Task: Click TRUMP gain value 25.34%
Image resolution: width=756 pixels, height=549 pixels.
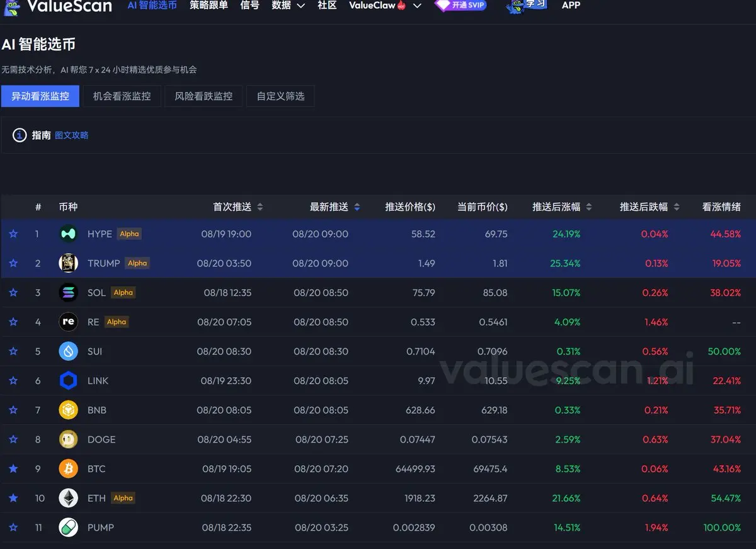Action: pyautogui.click(x=565, y=263)
